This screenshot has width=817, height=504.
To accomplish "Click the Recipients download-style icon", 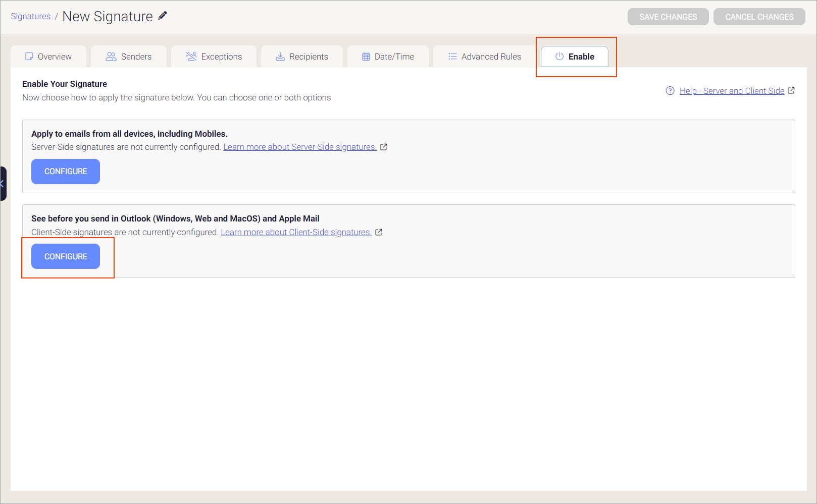I will point(280,56).
